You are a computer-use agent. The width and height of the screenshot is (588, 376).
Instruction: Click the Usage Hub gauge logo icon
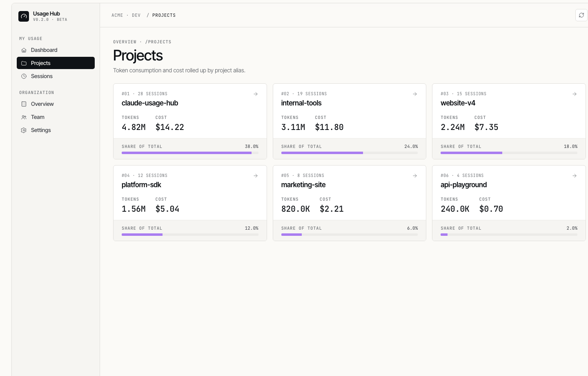24,16
